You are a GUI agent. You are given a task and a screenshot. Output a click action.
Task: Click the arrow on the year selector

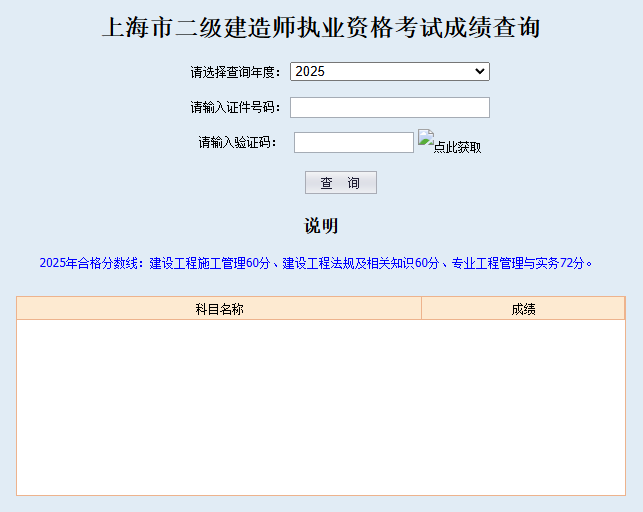point(481,72)
